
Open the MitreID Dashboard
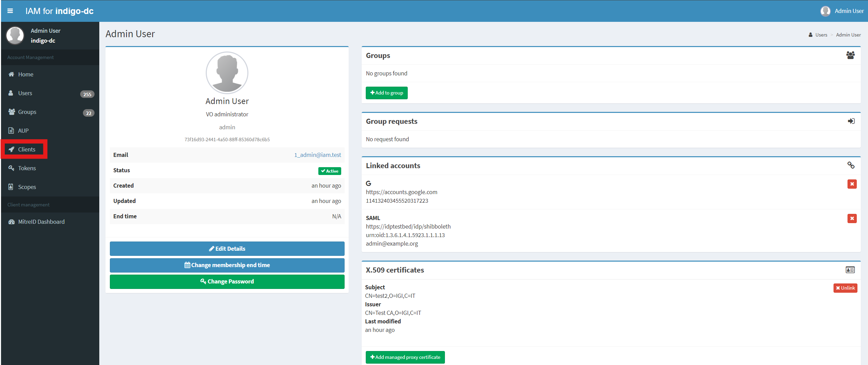[41, 222]
